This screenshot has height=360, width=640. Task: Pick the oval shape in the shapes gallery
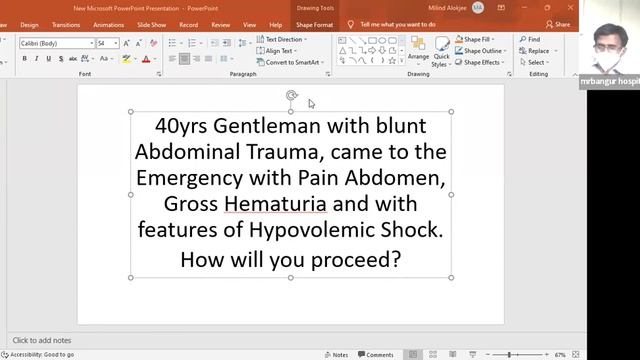382,40
